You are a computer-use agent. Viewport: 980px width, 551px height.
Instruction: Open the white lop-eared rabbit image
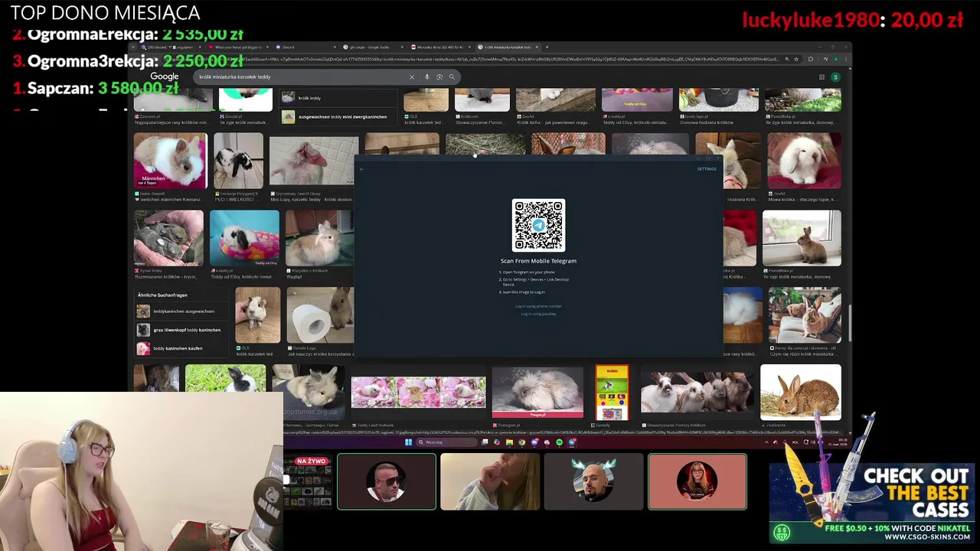pos(804,161)
